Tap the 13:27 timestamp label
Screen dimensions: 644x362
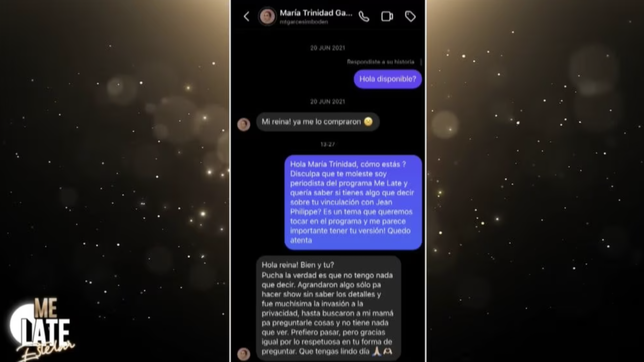[328, 144]
